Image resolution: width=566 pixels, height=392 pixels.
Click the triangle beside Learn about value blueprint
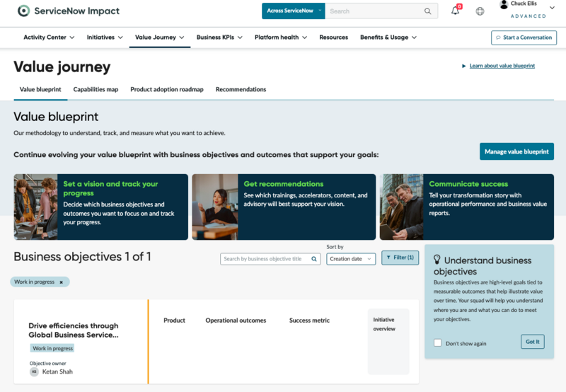(x=464, y=66)
